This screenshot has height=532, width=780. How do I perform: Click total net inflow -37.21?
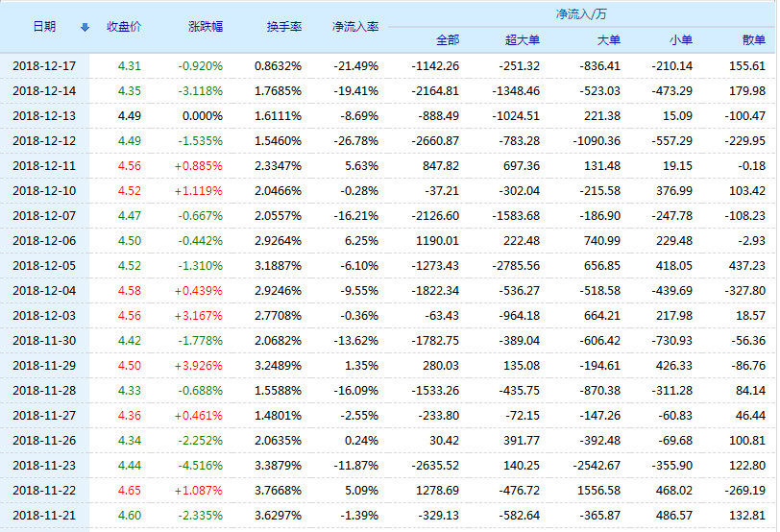442,190
